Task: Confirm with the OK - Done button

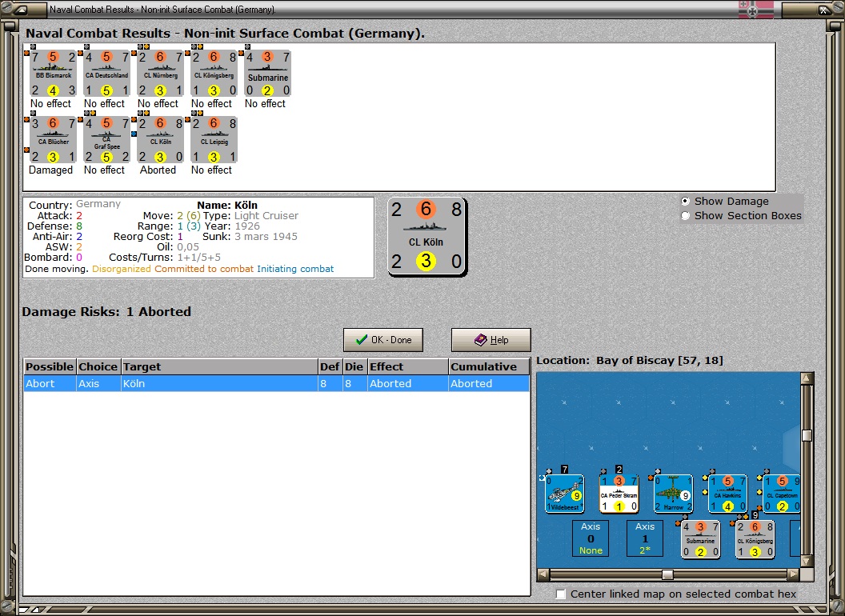Action: click(383, 340)
